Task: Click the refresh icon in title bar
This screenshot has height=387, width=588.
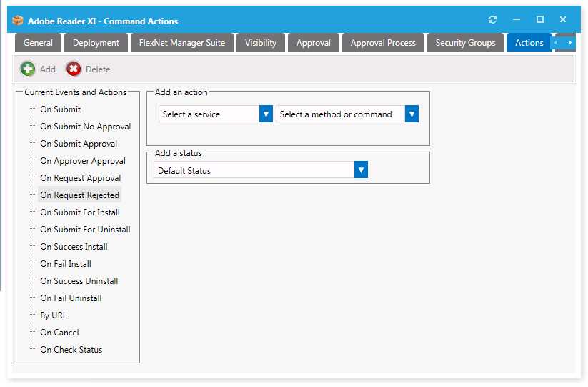Action: [x=492, y=20]
